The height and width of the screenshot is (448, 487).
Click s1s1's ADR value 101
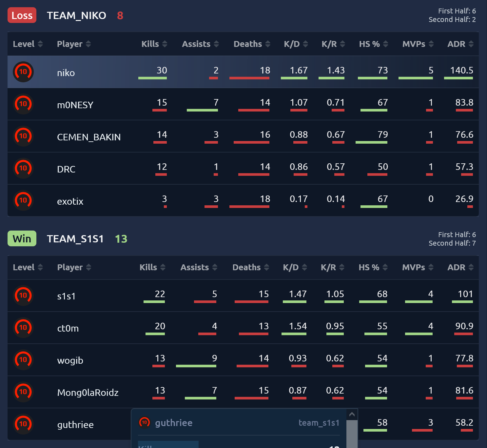click(465, 294)
